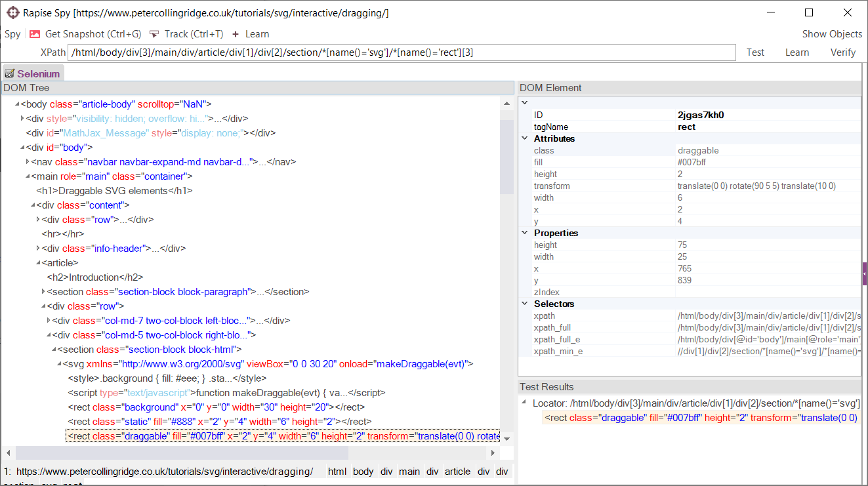Image resolution: width=868 pixels, height=486 pixels.
Task: Select the rect class static tree node
Action: click(220, 422)
